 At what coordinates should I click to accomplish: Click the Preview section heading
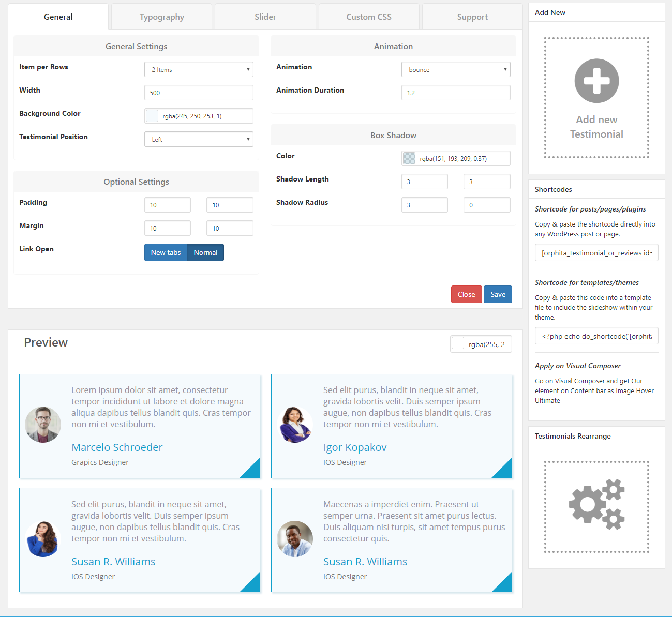point(46,342)
